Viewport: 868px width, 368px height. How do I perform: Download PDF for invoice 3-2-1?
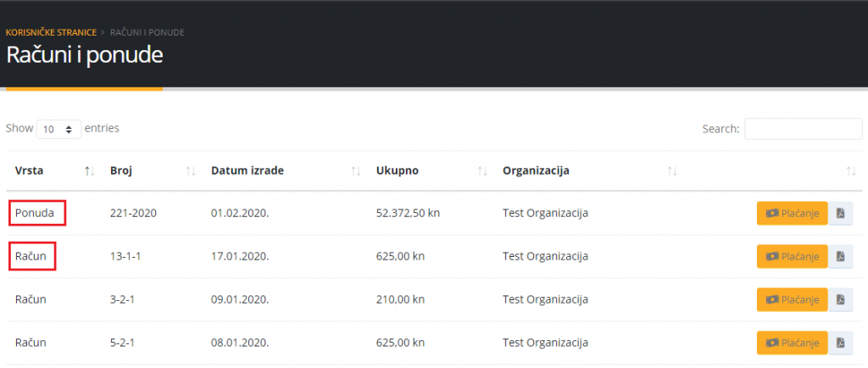[840, 299]
